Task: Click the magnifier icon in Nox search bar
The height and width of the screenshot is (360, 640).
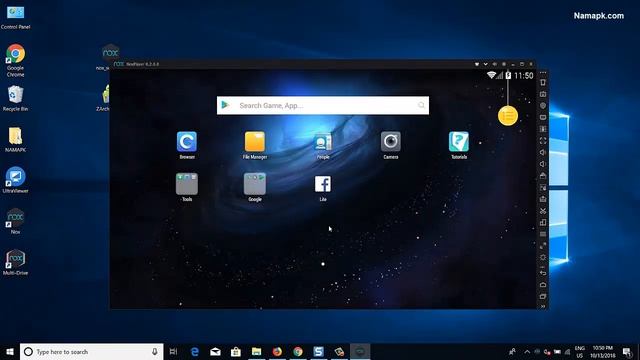Action: (421, 105)
